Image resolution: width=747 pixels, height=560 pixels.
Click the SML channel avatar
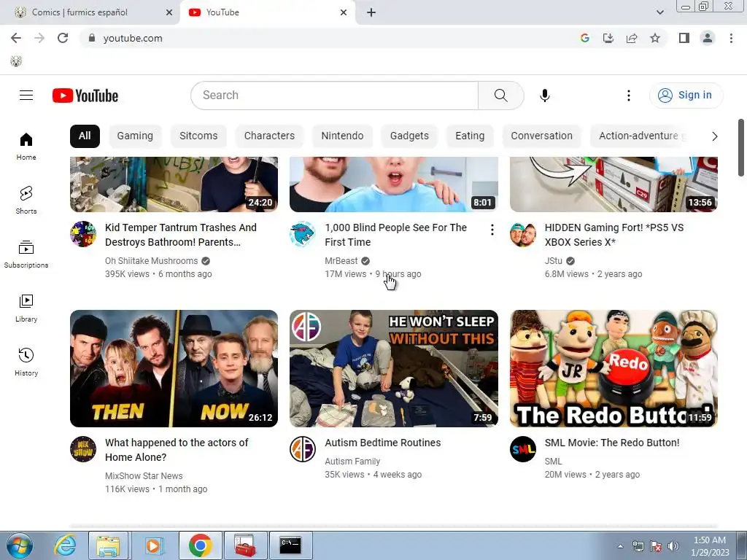tap(523, 449)
